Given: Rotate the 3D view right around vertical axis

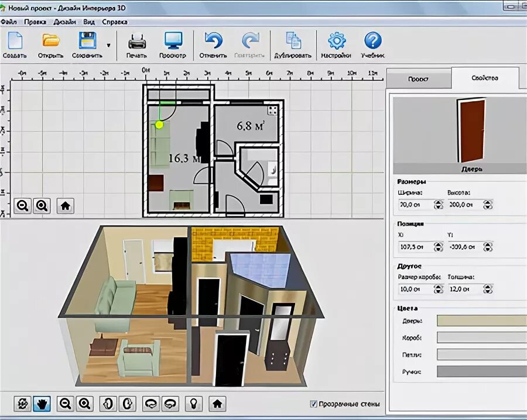Looking at the screenshot, I should (x=128, y=404).
